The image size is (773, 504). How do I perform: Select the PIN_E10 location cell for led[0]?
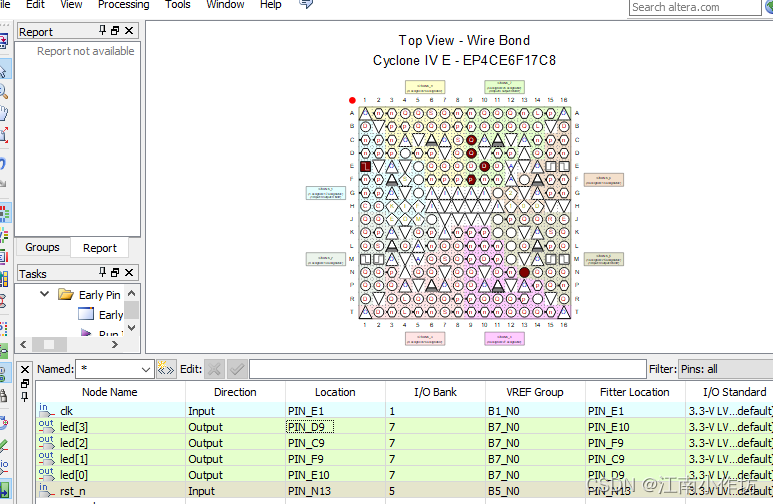pos(335,475)
